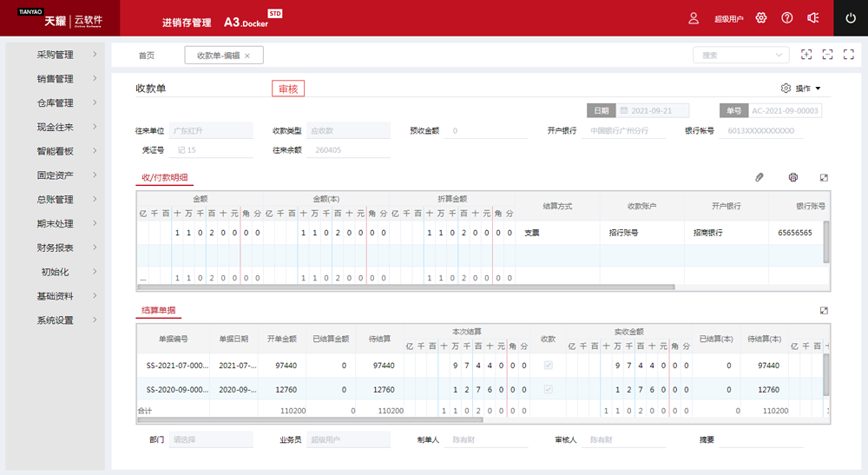Click 超级用户 username label

click(728, 19)
